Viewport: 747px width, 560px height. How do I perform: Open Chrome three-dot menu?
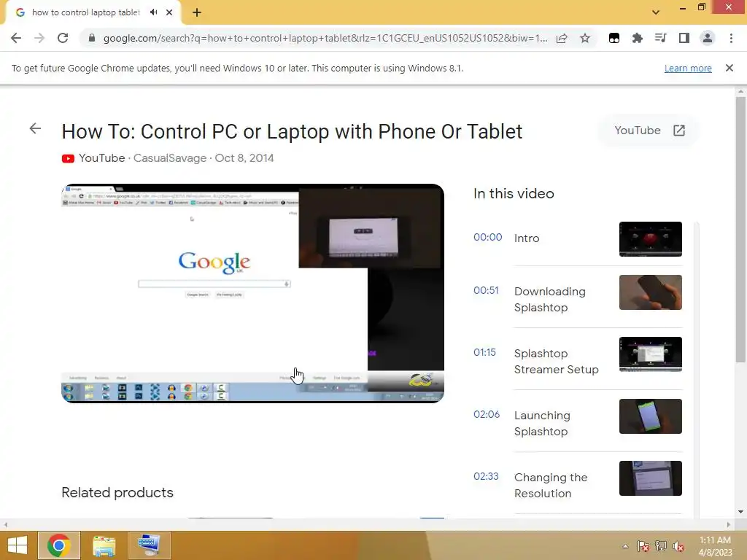pos(731,38)
